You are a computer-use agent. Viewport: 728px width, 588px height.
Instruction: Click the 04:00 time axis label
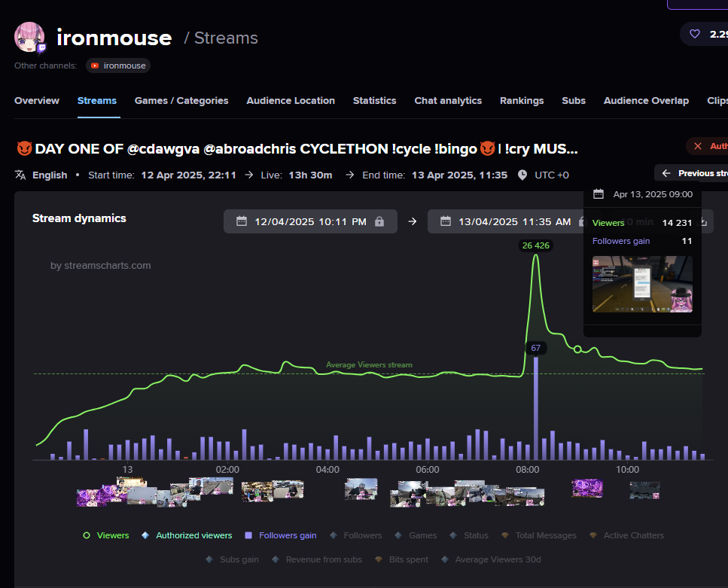click(x=327, y=470)
